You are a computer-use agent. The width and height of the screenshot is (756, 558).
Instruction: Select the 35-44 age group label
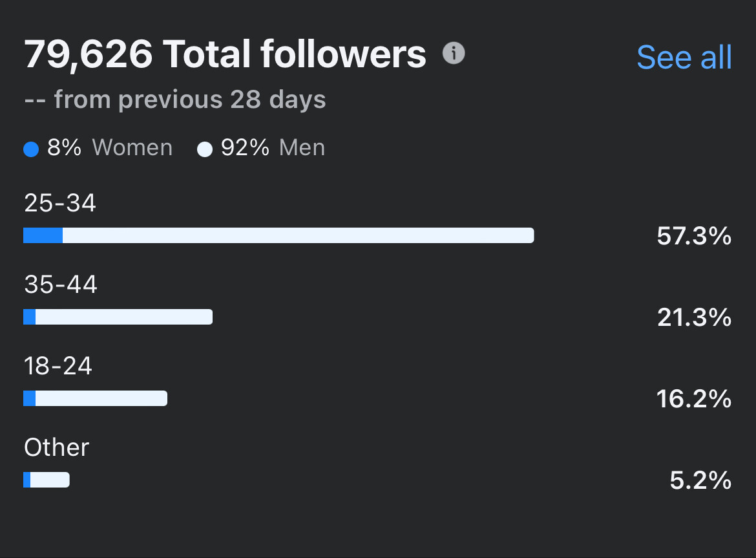pyautogui.click(x=61, y=284)
